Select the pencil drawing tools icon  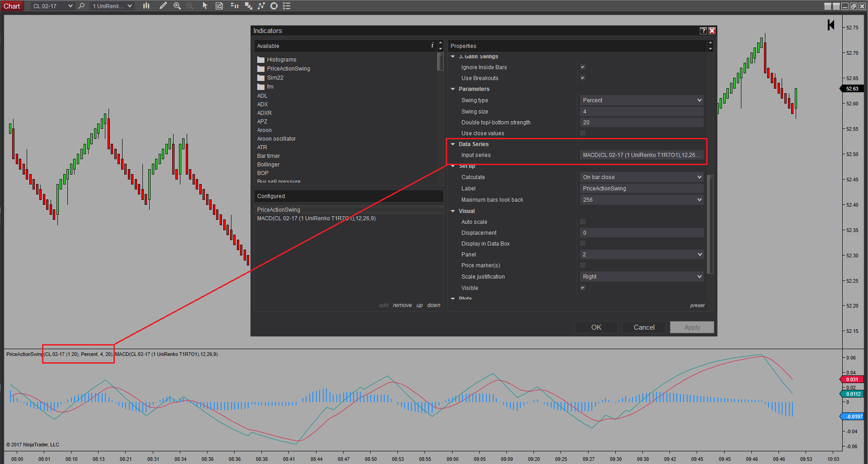[x=163, y=6]
